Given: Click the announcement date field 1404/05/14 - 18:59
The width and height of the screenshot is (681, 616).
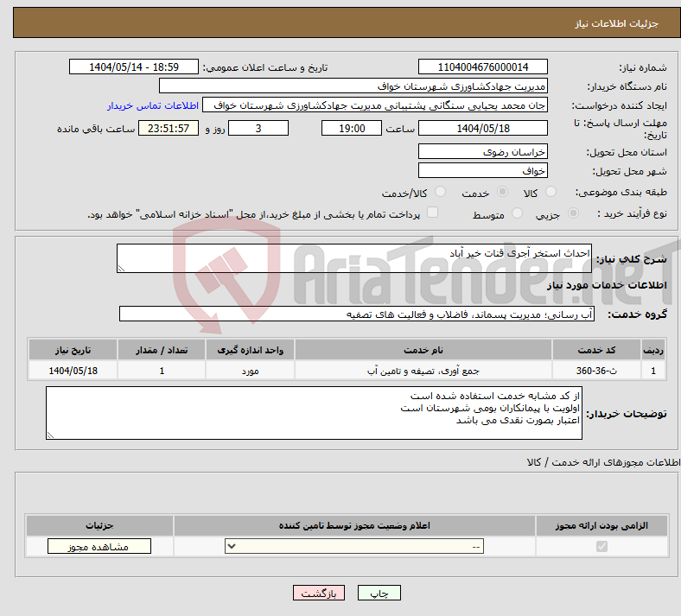Looking at the screenshot, I should [x=134, y=67].
